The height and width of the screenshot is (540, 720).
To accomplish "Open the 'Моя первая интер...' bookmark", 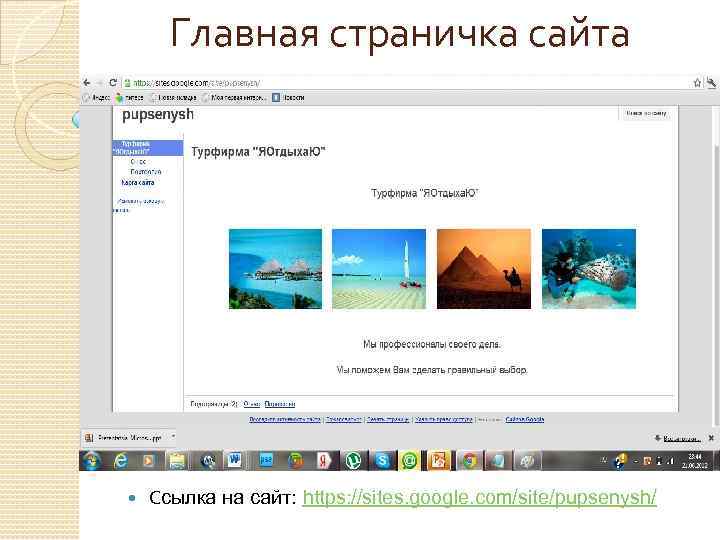I will click(234, 97).
